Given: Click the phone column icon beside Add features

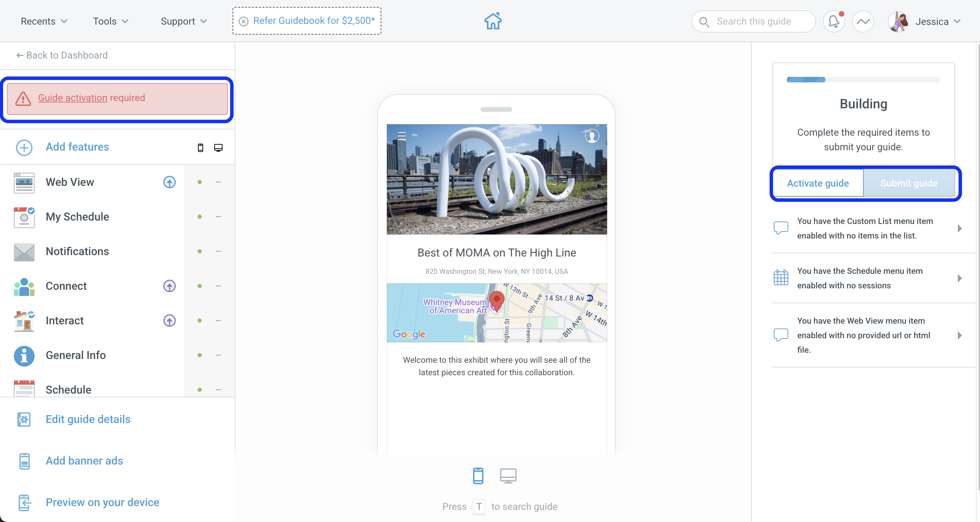Looking at the screenshot, I should tap(200, 147).
